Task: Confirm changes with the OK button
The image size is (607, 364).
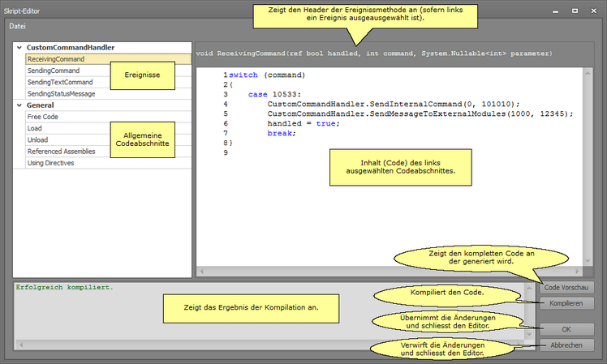Action: click(x=566, y=329)
